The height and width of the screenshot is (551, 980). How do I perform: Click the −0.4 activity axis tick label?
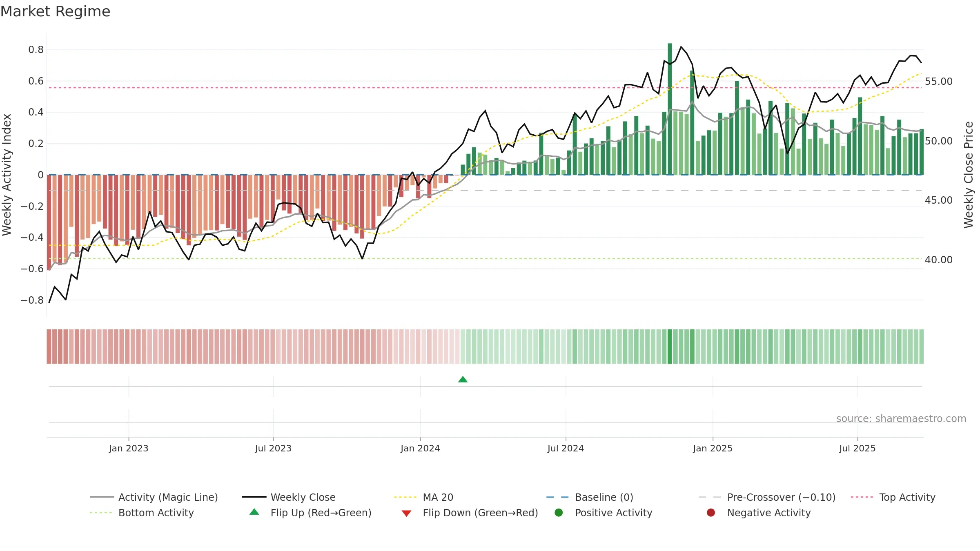pyautogui.click(x=32, y=238)
